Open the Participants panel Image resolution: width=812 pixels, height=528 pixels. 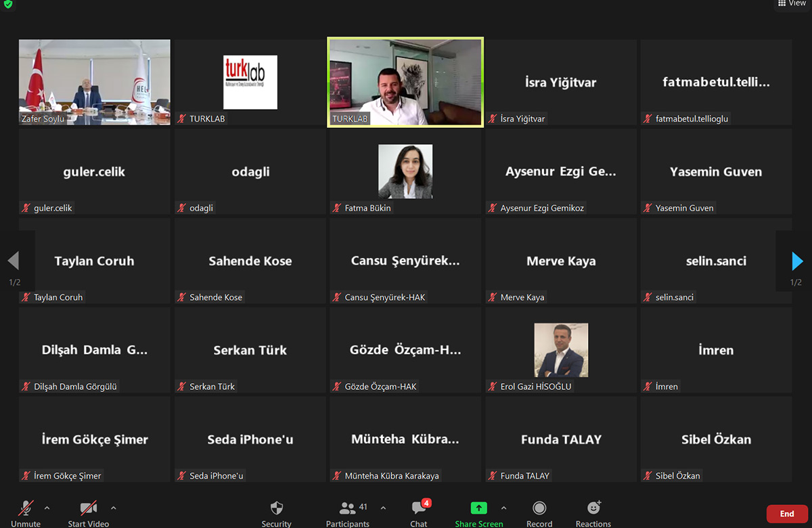click(x=348, y=509)
